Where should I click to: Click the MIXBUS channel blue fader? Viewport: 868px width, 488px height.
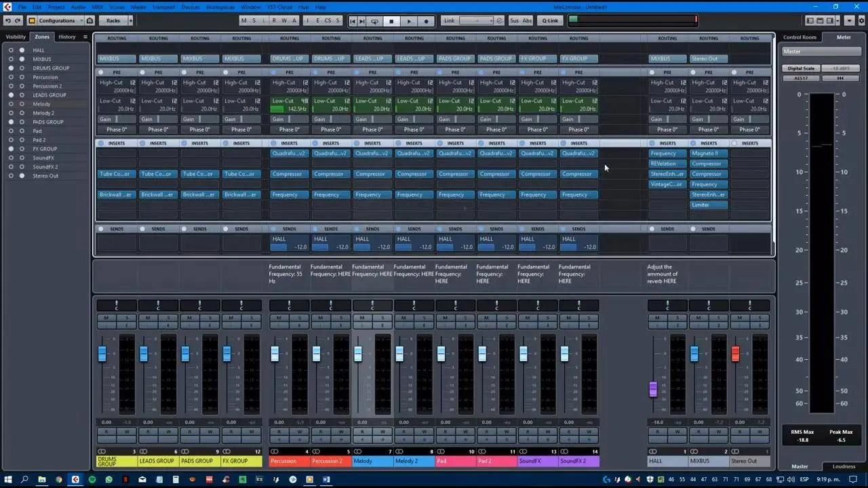coord(694,354)
